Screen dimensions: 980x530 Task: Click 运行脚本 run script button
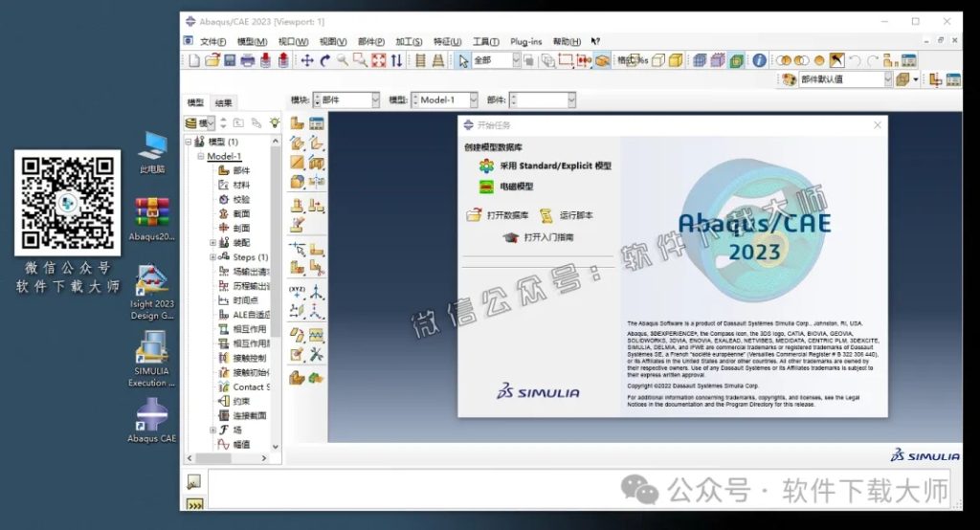[567, 215]
